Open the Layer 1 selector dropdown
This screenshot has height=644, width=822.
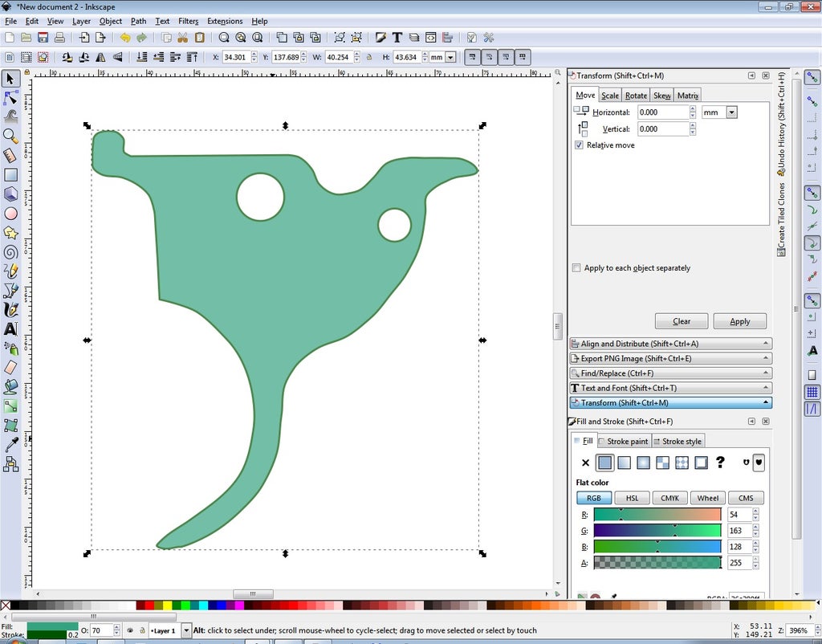187,630
